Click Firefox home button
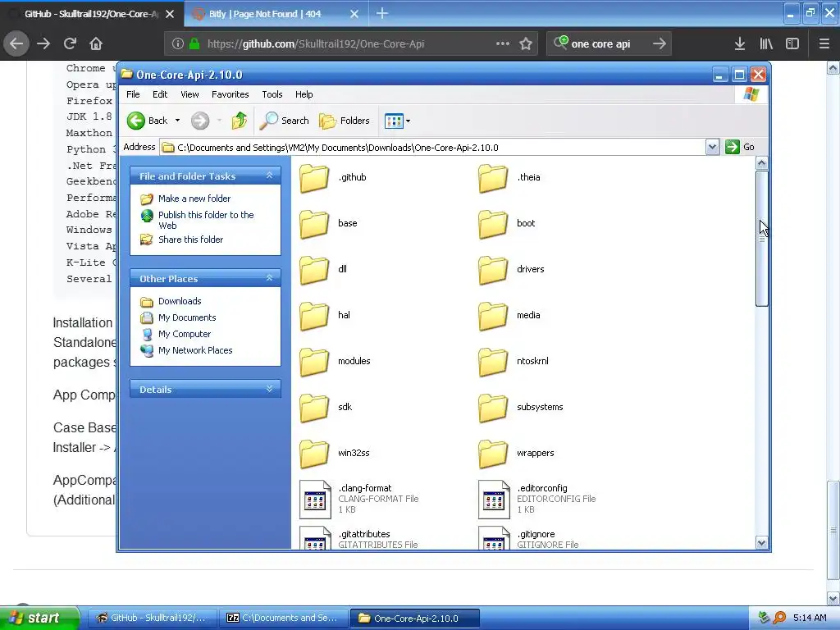This screenshot has width=840, height=630. [96, 43]
